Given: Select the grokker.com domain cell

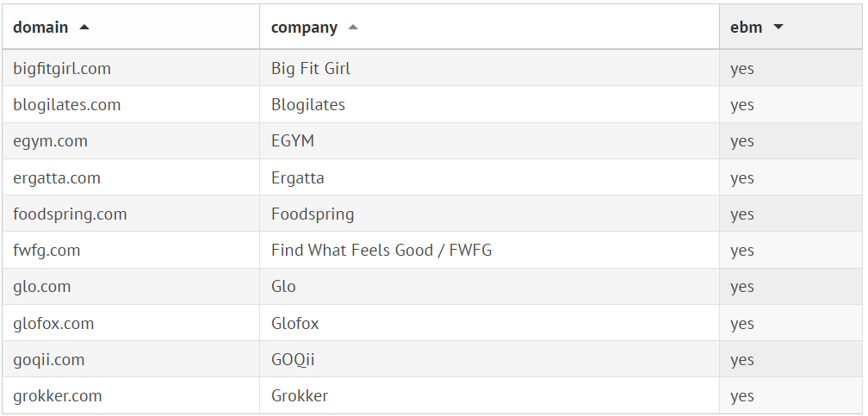Looking at the screenshot, I should click(58, 396).
